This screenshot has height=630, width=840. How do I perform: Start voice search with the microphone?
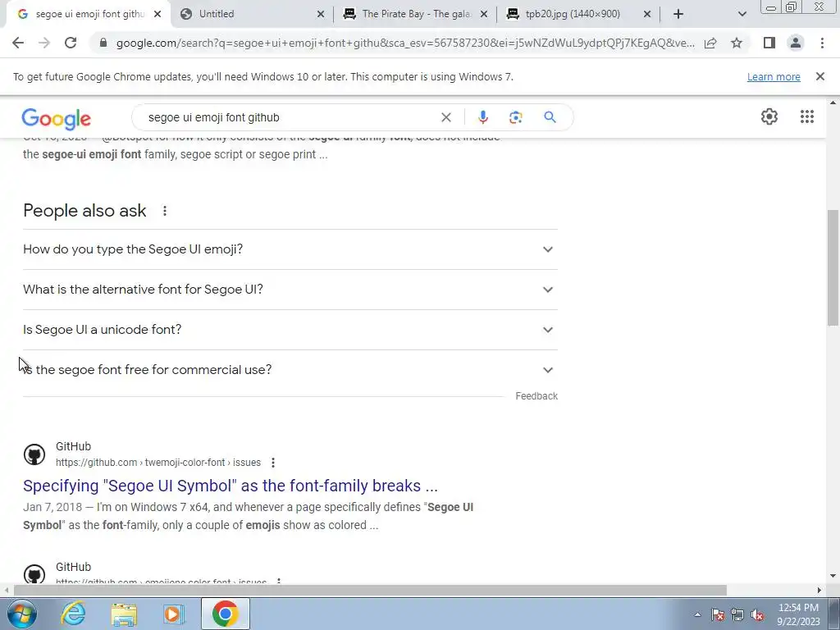tap(482, 117)
